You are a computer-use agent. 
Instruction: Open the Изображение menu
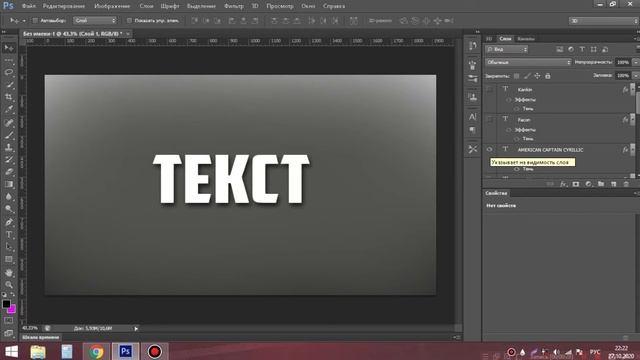pos(112,6)
